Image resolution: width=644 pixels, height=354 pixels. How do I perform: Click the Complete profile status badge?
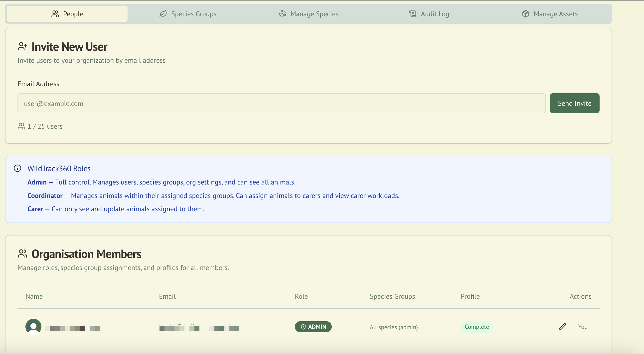(x=477, y=326)
